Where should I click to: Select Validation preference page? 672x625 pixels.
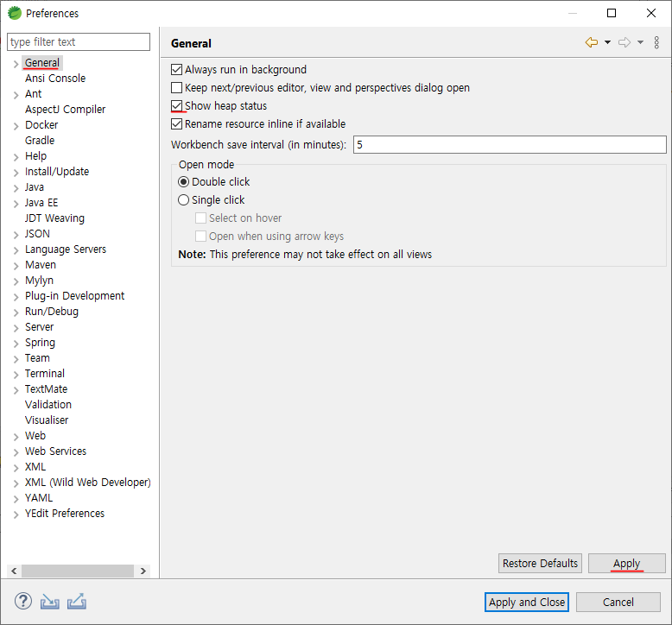tap(48, 405)
